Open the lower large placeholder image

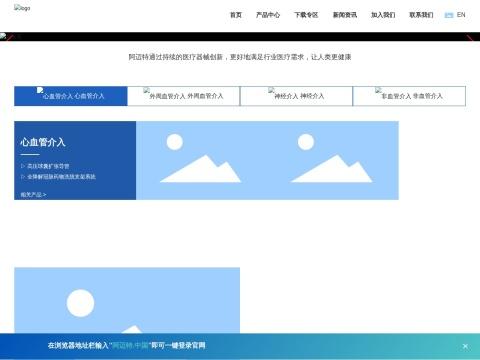[x=127, y=300]
